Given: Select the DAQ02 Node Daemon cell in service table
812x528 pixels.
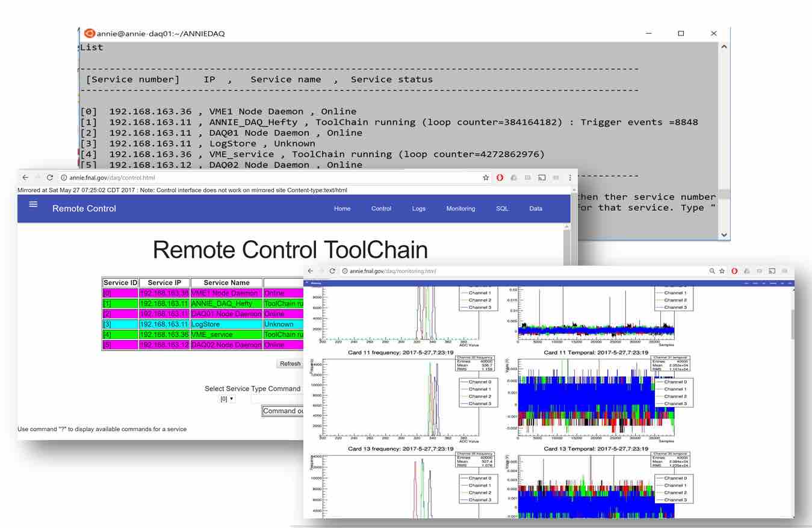Looking at the screenshot, I should pyautogui.click(x=226, y=344).
